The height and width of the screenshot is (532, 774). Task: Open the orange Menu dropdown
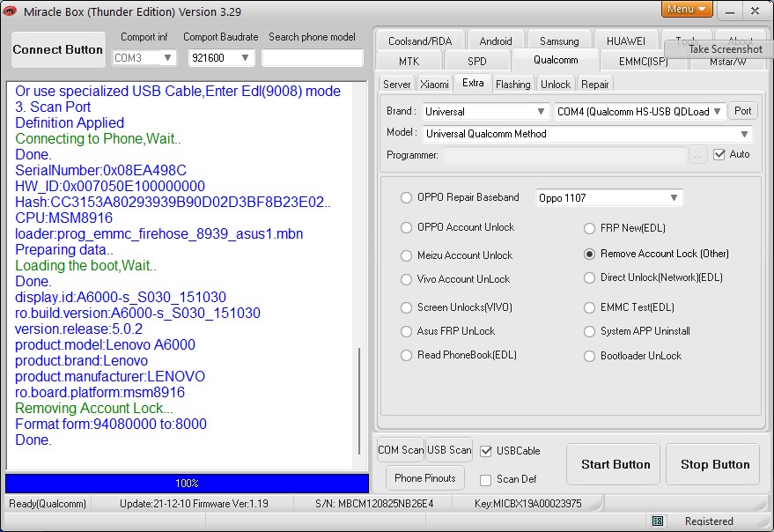[687, 9]
